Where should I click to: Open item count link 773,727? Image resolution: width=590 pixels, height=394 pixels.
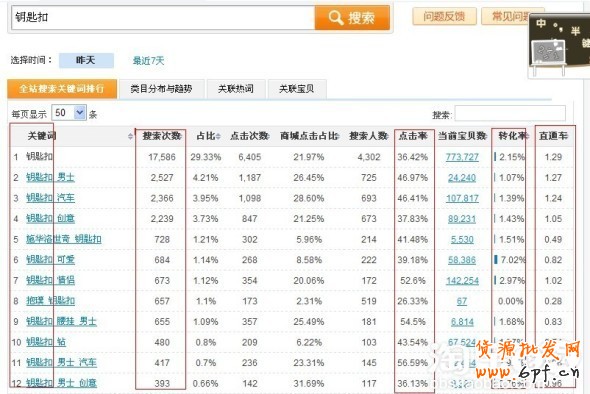pos(462,157)
